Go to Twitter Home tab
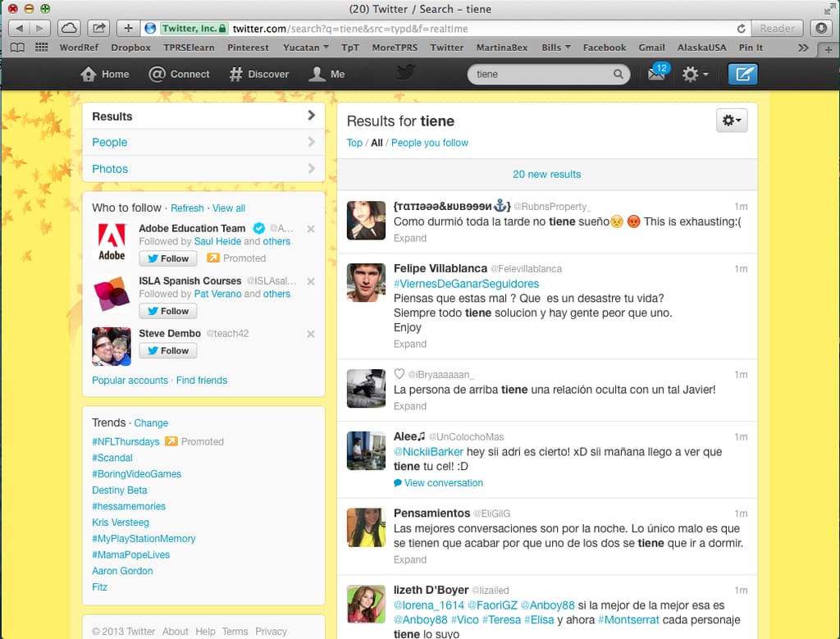Screen dimensions: 840x639 click(105, 74)
